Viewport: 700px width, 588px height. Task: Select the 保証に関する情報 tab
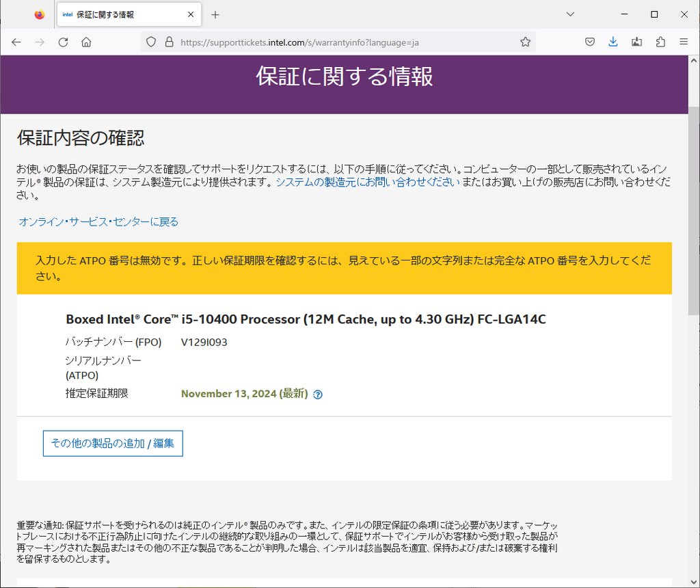pyautogui.click(x=129, y=15)
